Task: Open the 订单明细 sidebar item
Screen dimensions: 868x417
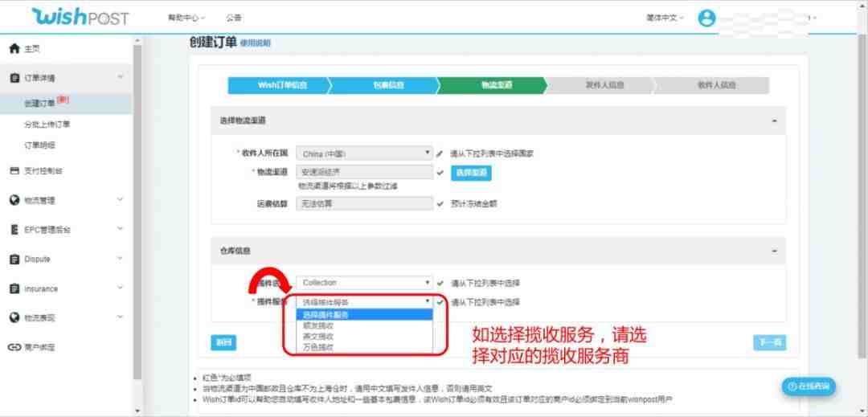Action: [x=39, y=145]
